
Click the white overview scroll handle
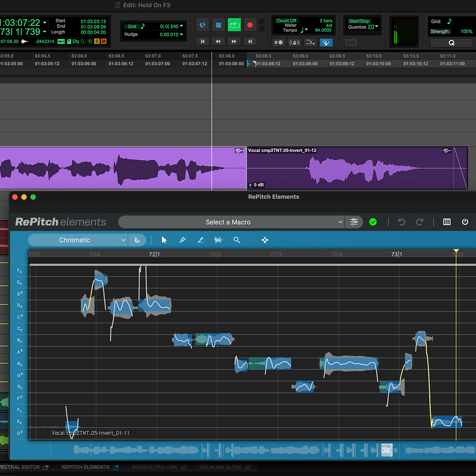point(387,450)
